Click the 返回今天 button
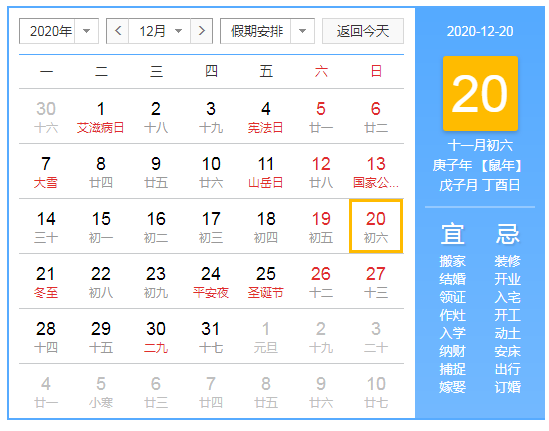The height and width of the screenshot is (431, 549). [x=363, y=31]
